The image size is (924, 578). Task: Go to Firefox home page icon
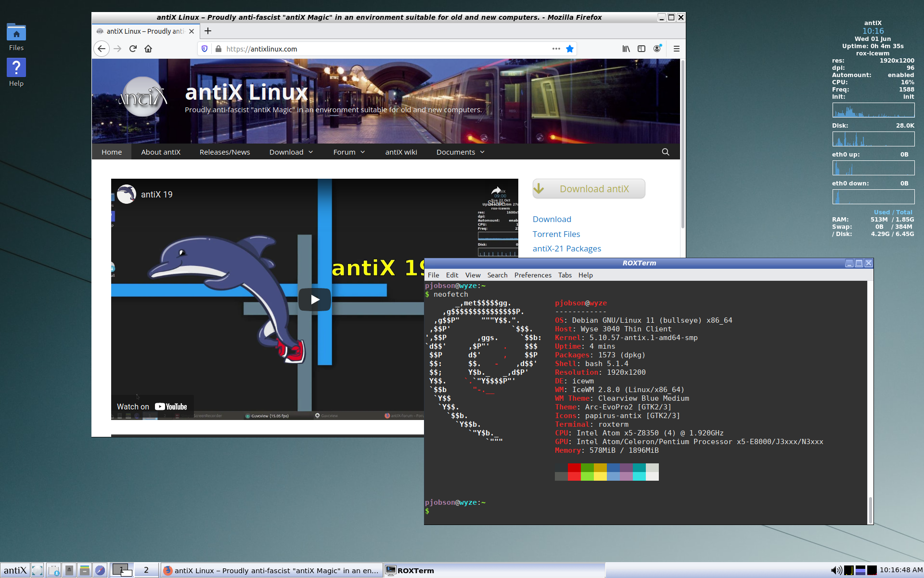pyautogui.click(x=148, y=49)
